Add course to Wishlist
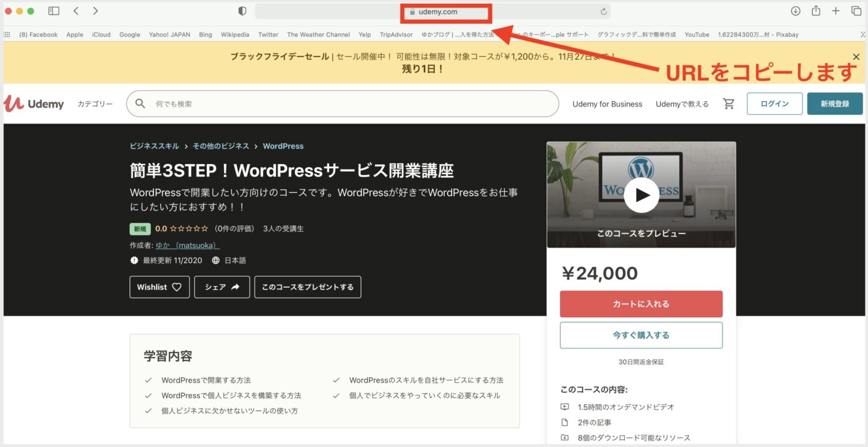Viewport: 868px width, 447px height. (160, 287)
